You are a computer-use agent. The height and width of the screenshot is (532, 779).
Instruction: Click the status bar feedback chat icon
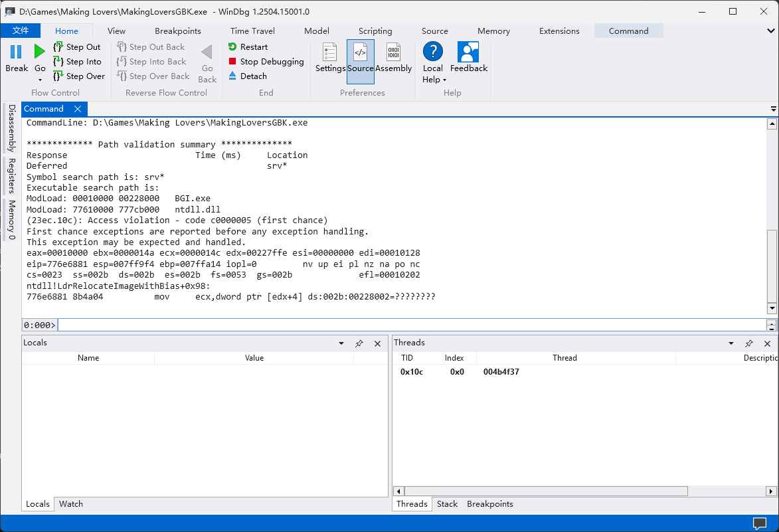pos(760,523)
